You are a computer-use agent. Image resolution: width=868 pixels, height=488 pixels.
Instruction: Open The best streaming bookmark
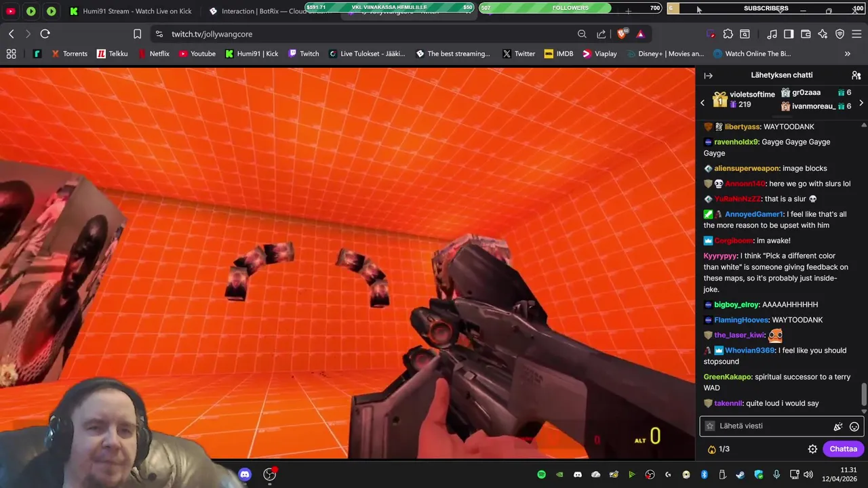(452, 54)
